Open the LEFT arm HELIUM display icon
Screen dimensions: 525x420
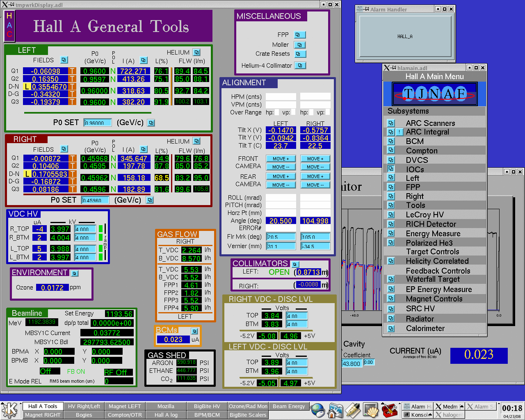click(x=196, y=52)
